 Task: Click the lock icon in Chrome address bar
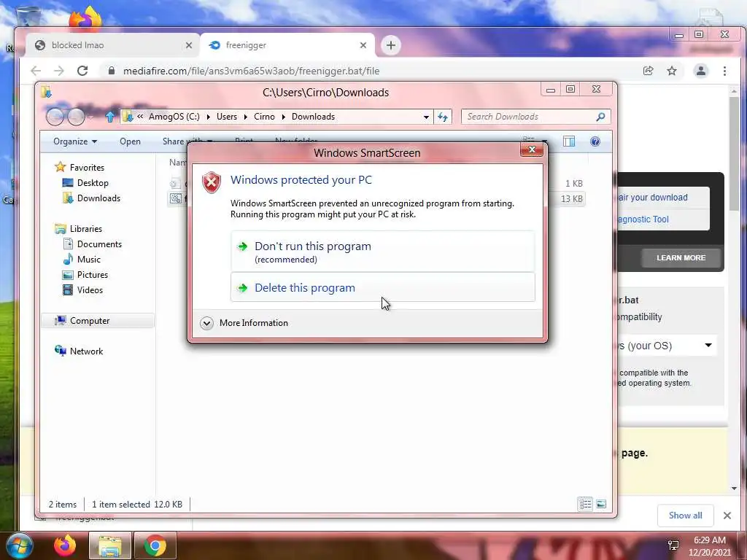pyautogui.click(x=112, y=71)
